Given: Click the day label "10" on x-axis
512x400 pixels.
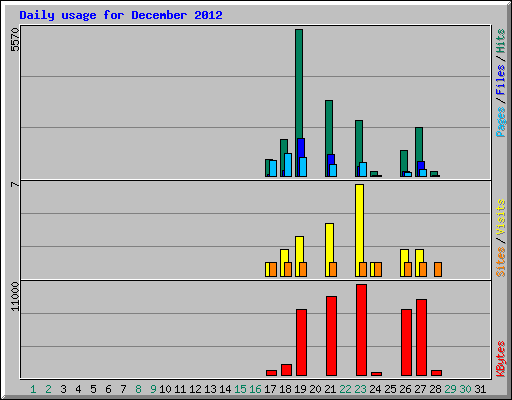Looking at the screenshot, I should [x=165, y=389].
